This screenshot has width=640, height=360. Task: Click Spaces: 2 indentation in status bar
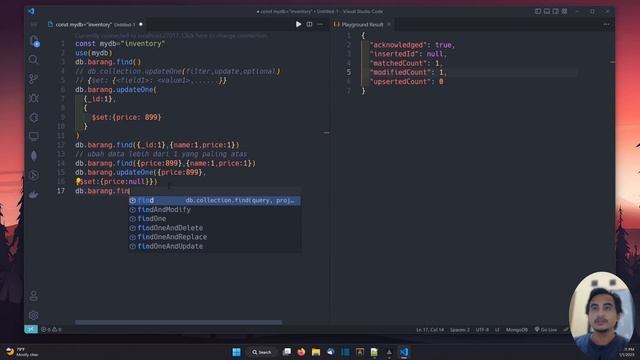pyautogui.click(x=460, y=329)
